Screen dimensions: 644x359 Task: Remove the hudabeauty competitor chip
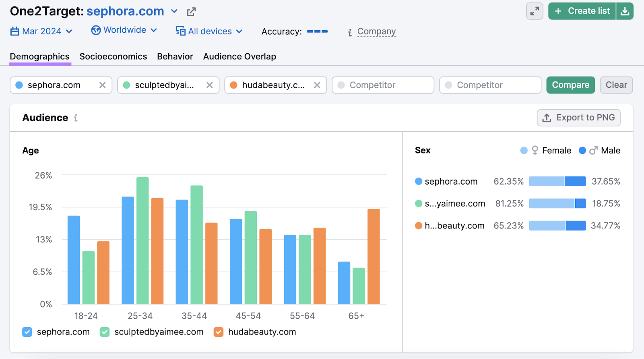317,85
